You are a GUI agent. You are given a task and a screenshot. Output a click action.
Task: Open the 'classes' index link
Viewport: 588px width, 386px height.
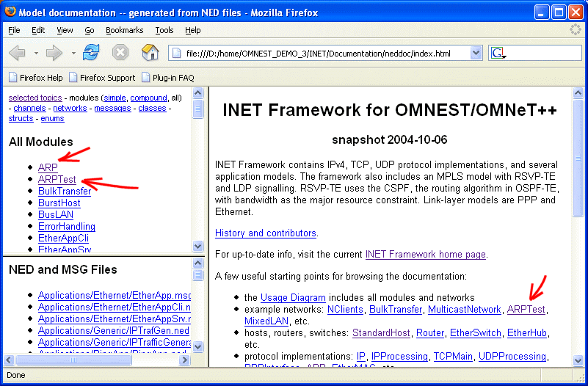[152, 109]
